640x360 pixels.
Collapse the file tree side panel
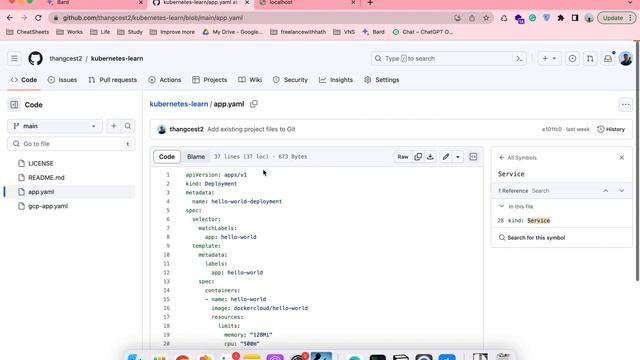[x=14, y=105]
